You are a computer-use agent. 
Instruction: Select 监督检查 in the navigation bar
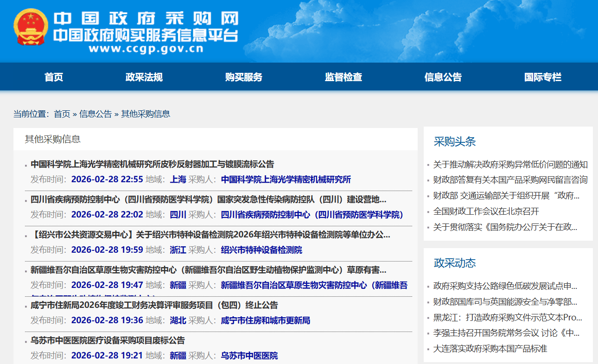click(344, 77)
